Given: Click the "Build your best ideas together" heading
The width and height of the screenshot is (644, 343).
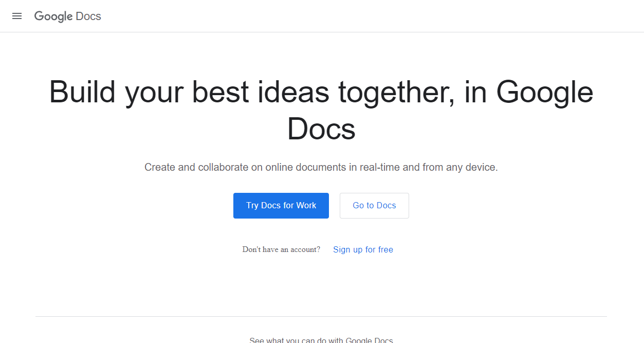Looking at the screenshot, I should tap(321, 110).
